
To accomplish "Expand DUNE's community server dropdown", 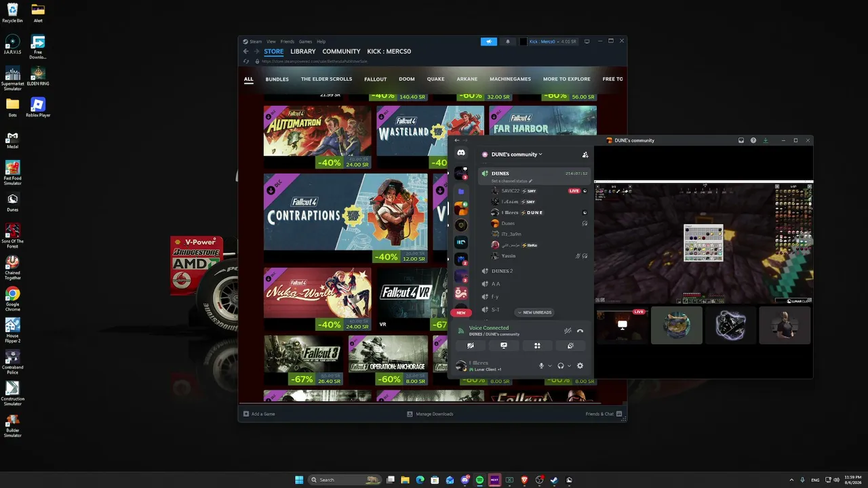I will 516,155.
